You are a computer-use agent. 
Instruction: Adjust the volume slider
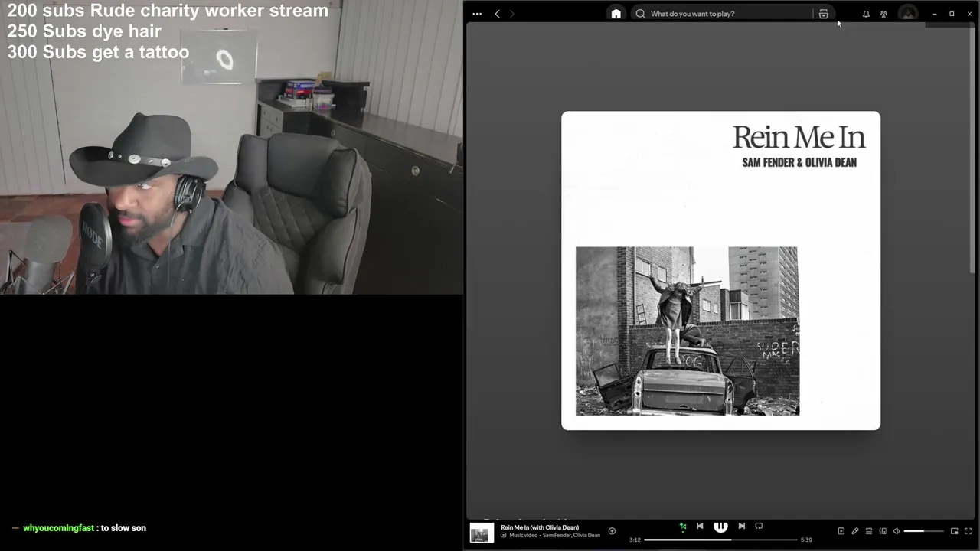tap(924, 531)
